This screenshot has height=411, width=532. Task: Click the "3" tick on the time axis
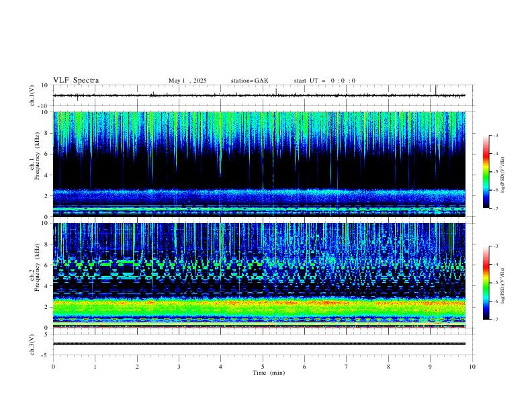[x=179, y=367]
